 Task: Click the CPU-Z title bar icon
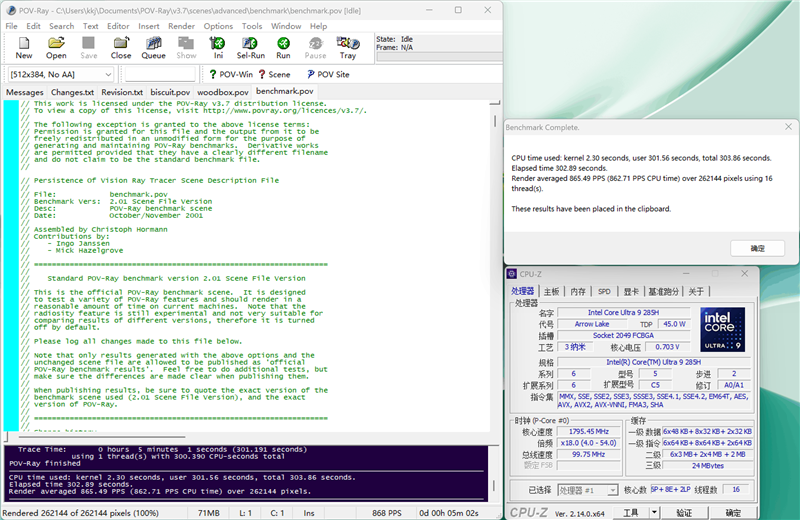[x=512, y=274]
